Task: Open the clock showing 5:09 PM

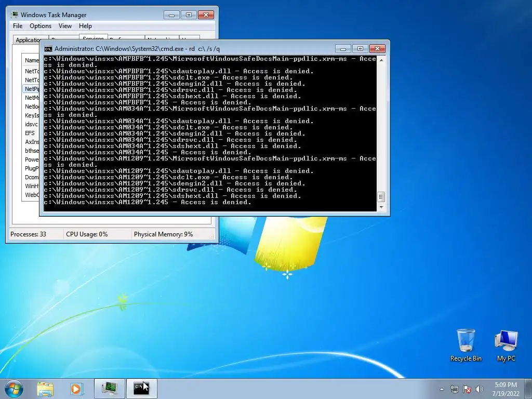Action: tap(506, 389)
